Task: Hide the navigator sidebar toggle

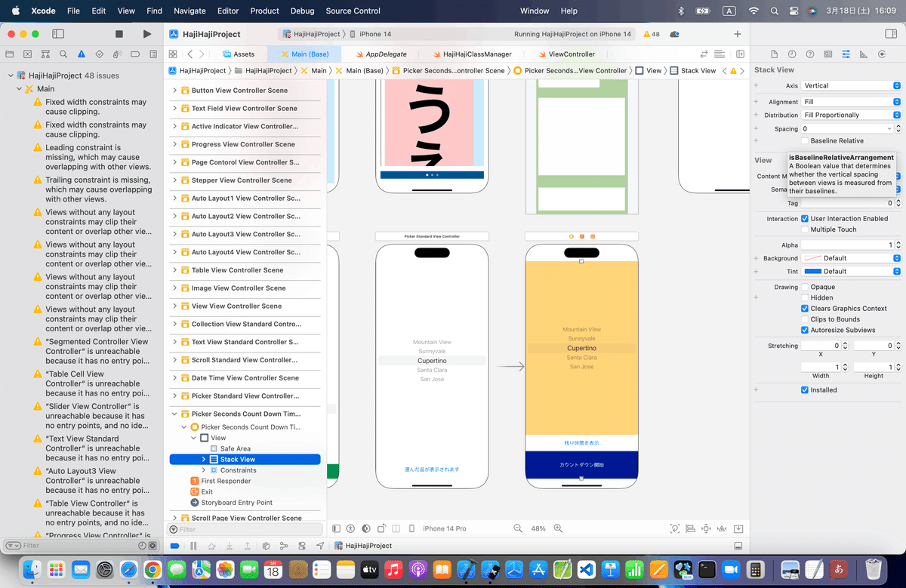Action: 58,34
